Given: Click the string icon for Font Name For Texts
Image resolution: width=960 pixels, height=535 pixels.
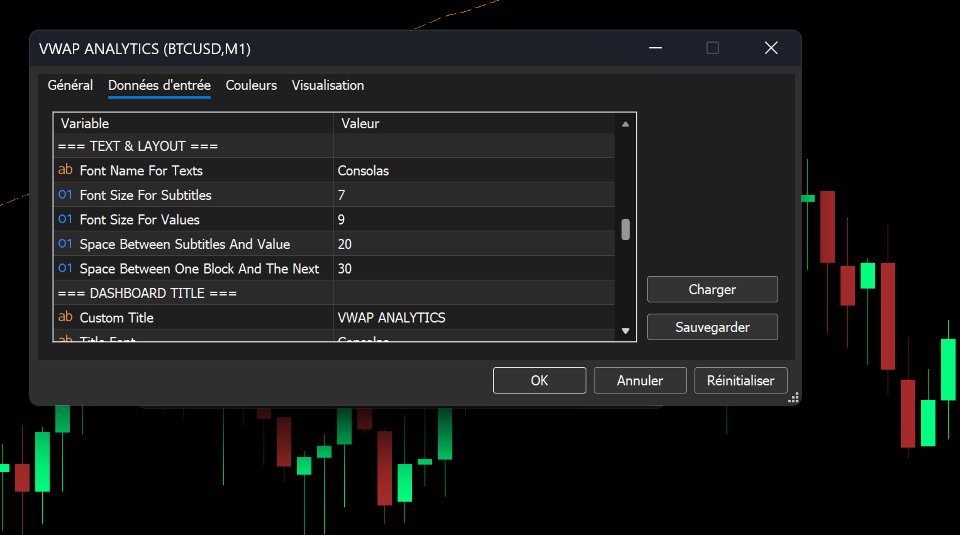Looking at the screenshot, I should [x=65, y=170].
